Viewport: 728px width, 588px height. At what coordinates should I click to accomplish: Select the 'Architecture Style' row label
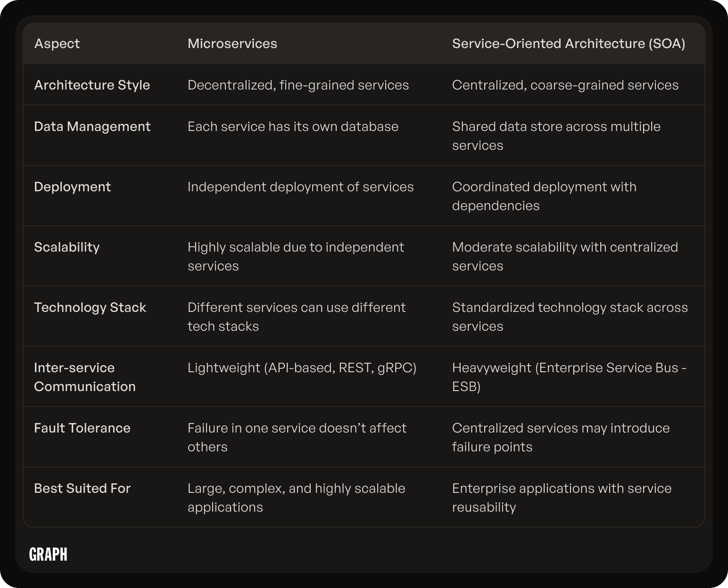click(x=92, y=85)
